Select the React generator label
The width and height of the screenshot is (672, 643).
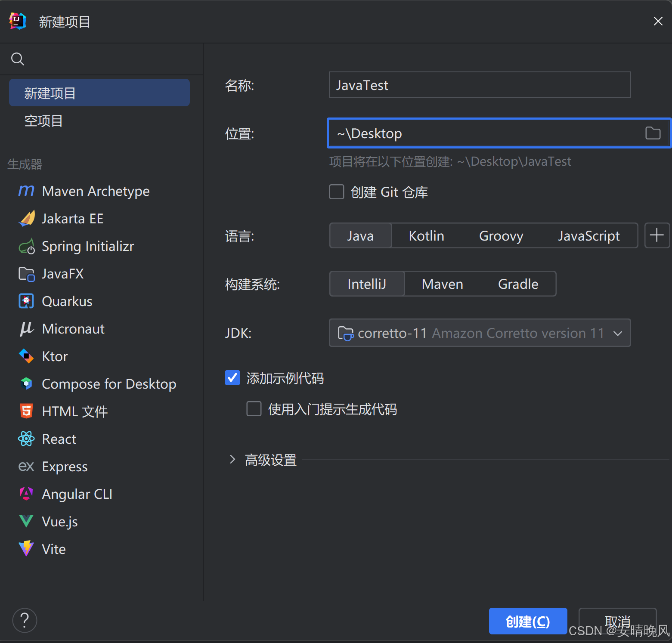click(59, 439)
